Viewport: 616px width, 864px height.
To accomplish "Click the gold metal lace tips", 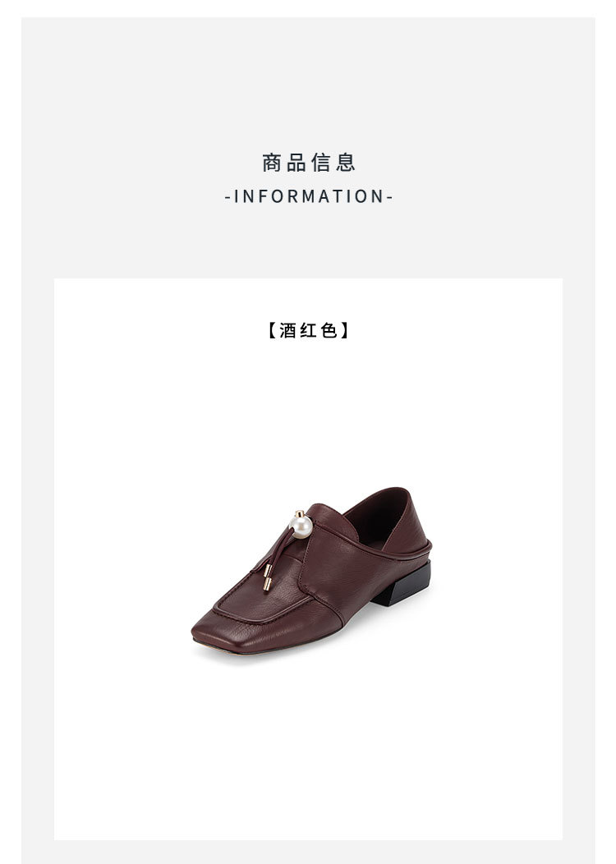I will tap(267, 577).
